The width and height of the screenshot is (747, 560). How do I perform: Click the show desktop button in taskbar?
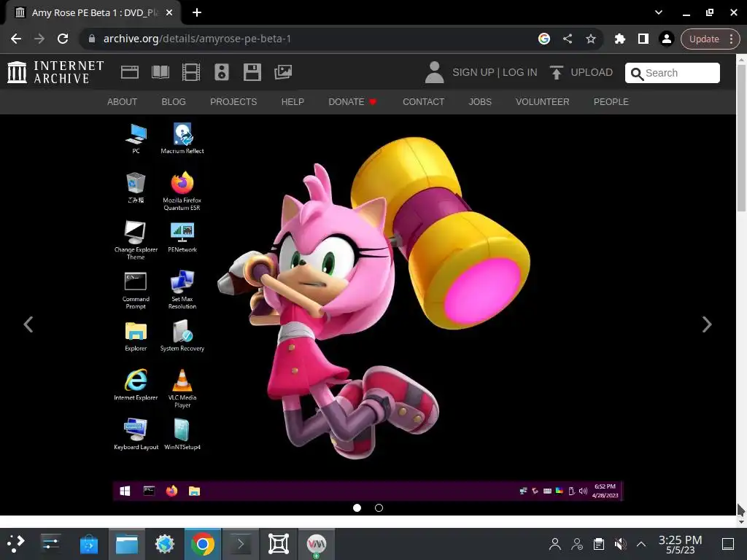pos(728,544)
